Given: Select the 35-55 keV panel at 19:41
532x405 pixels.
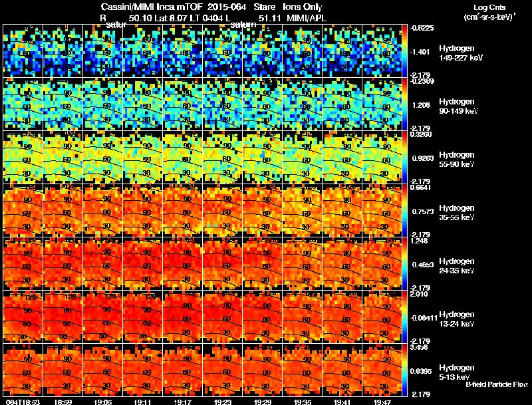Looking at the screenshot, I should [342, 211].
